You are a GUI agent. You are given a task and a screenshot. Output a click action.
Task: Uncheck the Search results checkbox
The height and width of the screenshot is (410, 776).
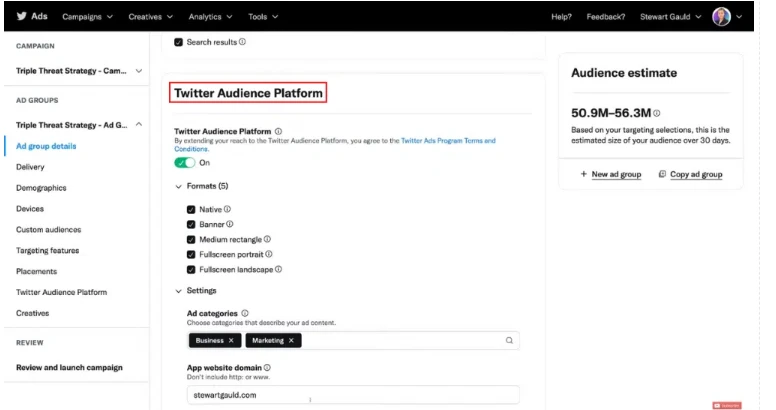(178, 43)
